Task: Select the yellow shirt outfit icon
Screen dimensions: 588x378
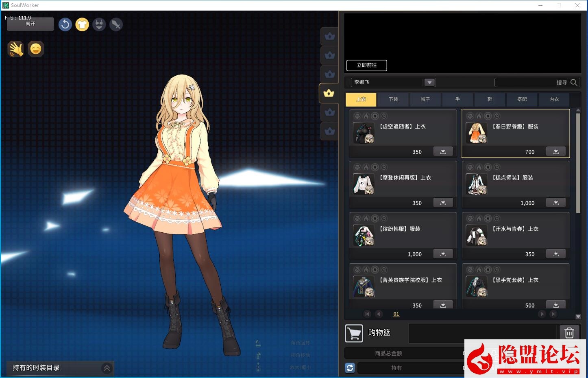Action: point(82,24)
